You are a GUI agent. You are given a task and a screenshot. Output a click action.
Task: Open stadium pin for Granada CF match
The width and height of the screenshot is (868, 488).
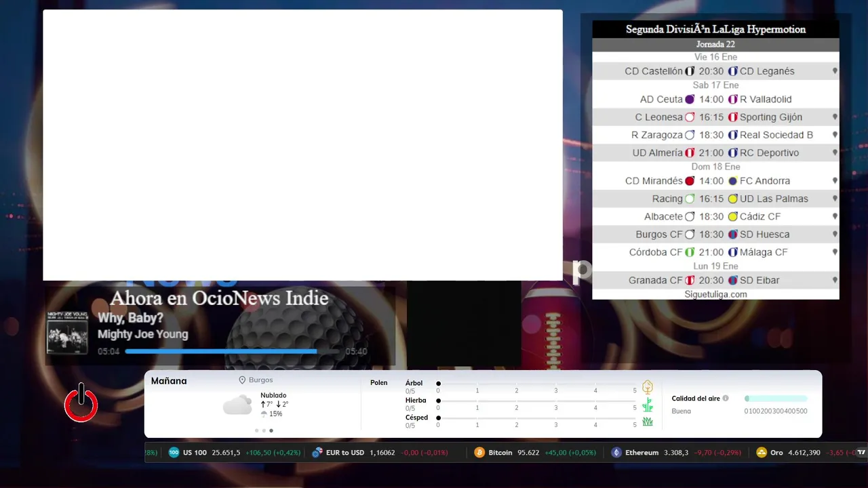pyautogui.click(x=835, y=280)
